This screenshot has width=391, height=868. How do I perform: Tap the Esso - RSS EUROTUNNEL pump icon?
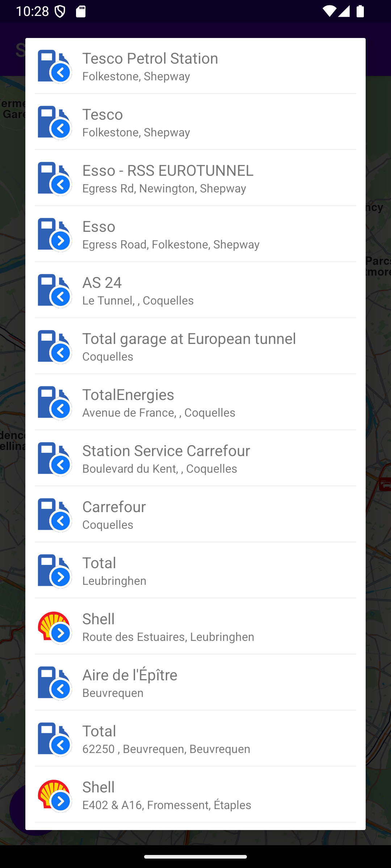coord(54,178)
